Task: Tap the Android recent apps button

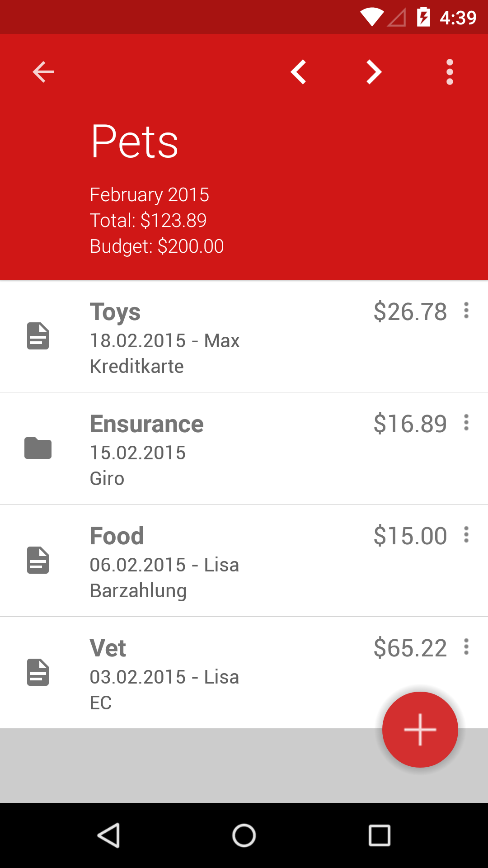Action: coord(380,835)
